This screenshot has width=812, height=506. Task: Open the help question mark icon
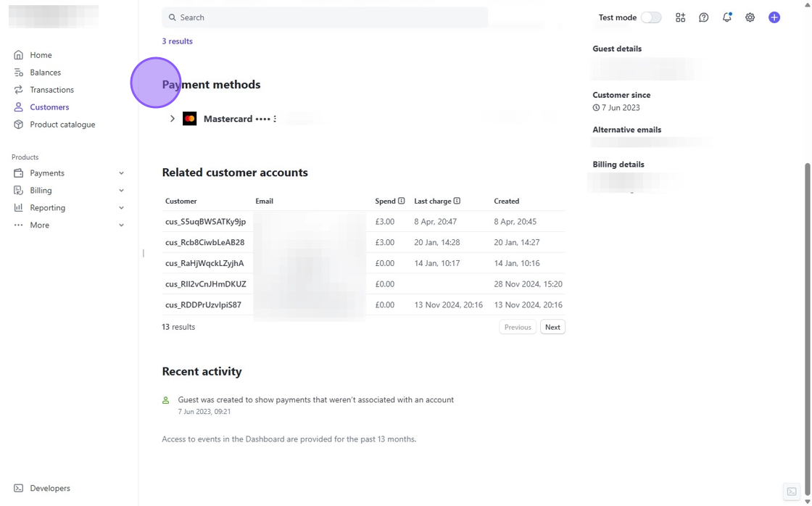coord(703,17)
